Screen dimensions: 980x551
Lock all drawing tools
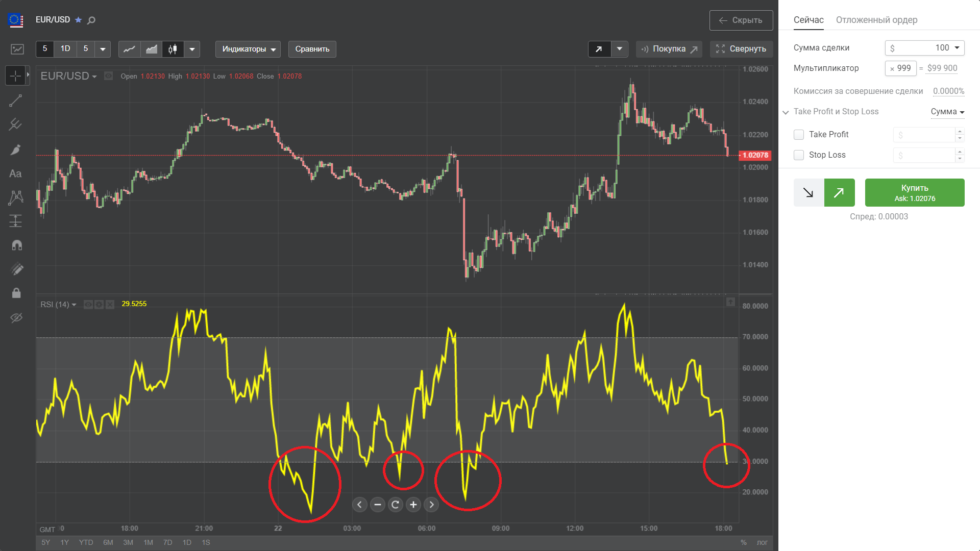pyautogui.click(x=16, y=293)
